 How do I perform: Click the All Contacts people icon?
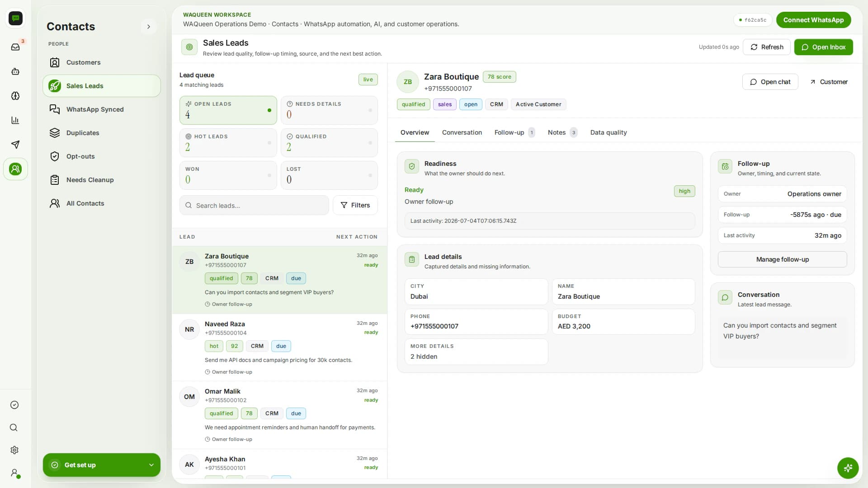tap(55, 203)
